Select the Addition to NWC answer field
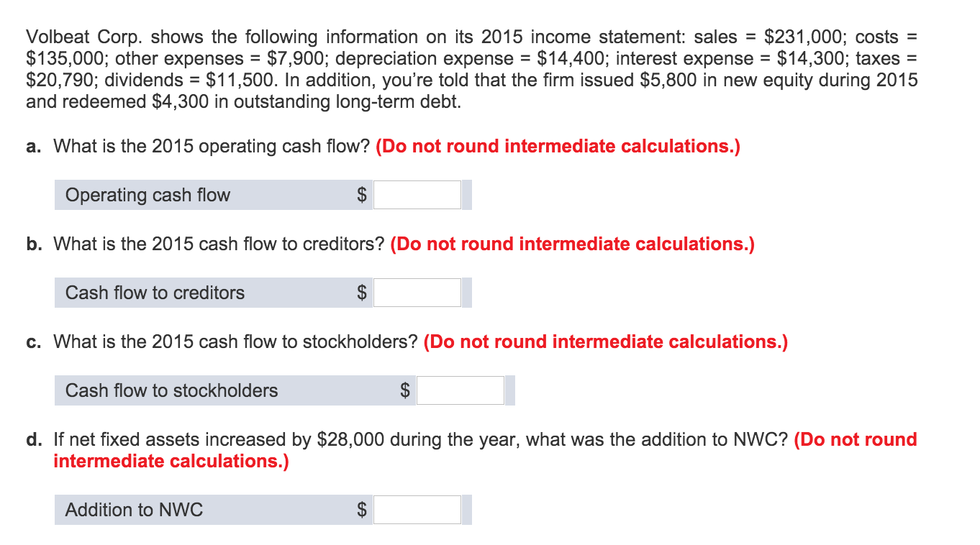The height and width of the screenshot is (545, 980). pyautogui.click(x=417, y=510)
